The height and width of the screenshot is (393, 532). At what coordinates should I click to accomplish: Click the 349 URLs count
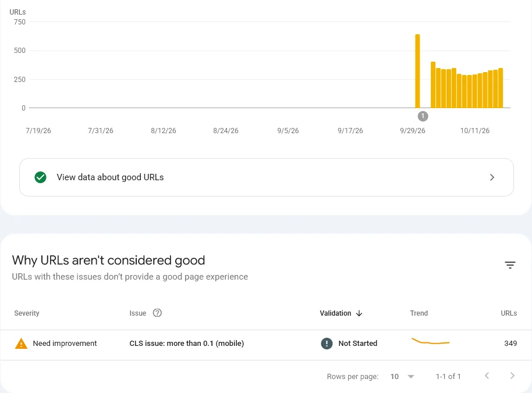[x=510, y=343]
